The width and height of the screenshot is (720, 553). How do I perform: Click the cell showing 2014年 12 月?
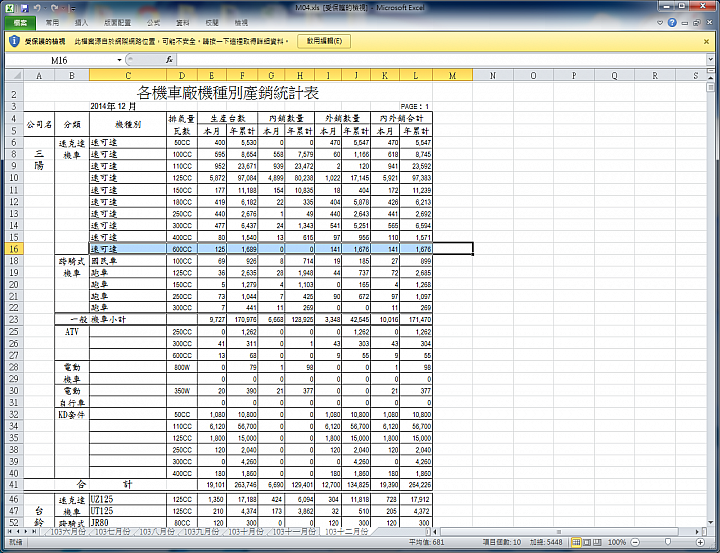(x=113, y=106)
